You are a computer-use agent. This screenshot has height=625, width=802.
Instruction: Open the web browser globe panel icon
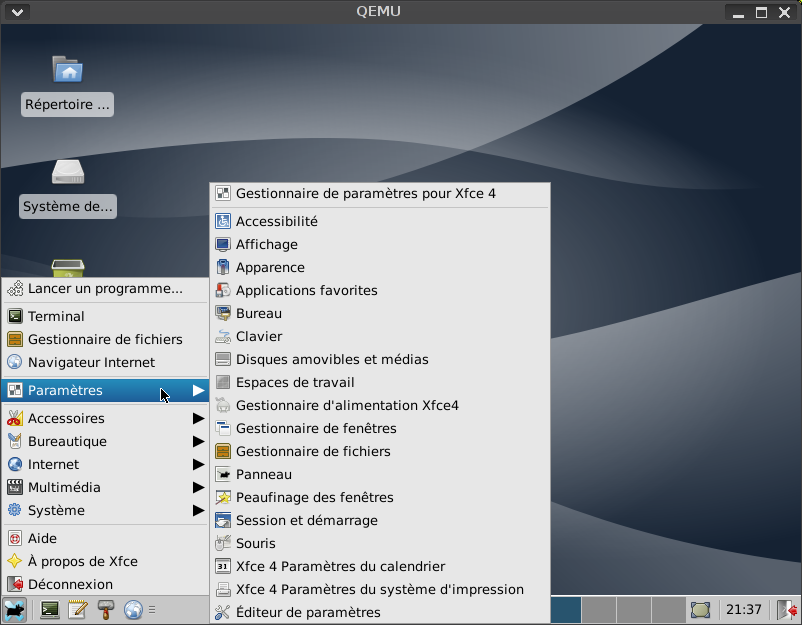[x=133, y=609]
